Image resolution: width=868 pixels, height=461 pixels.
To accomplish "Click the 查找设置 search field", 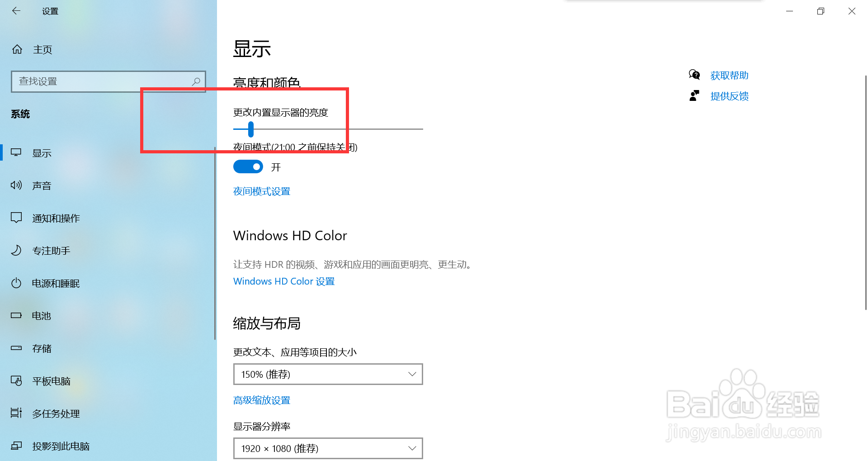I will coord(108,81).
